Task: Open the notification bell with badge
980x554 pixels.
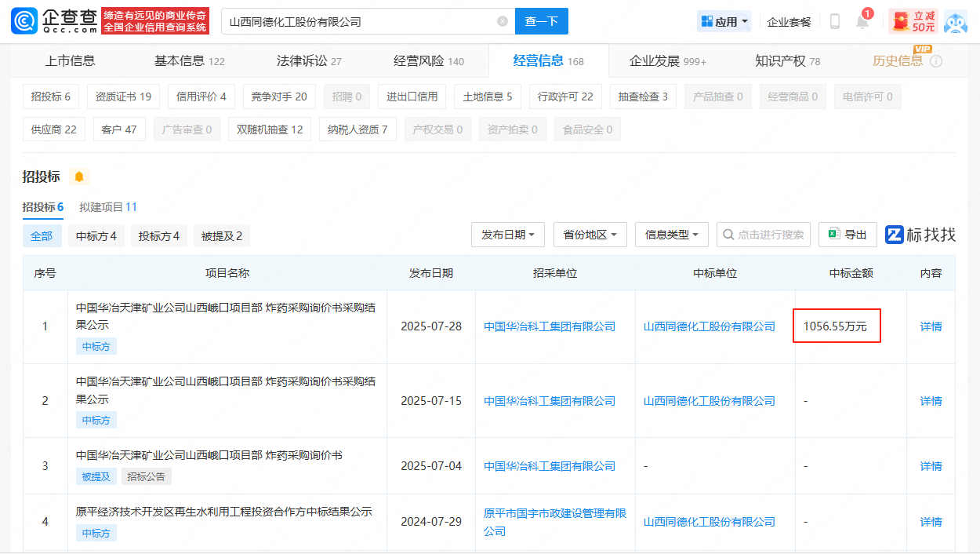Action: 862,20
